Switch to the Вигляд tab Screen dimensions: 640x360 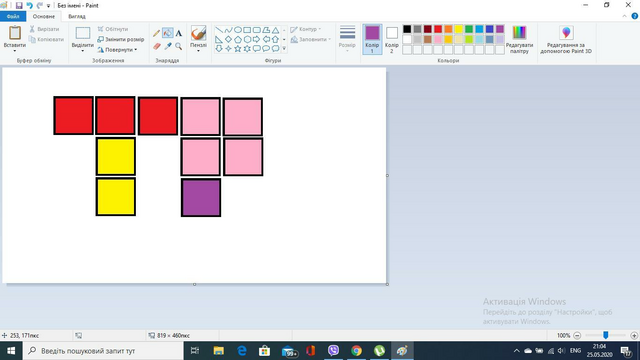[x=77, y=16]
